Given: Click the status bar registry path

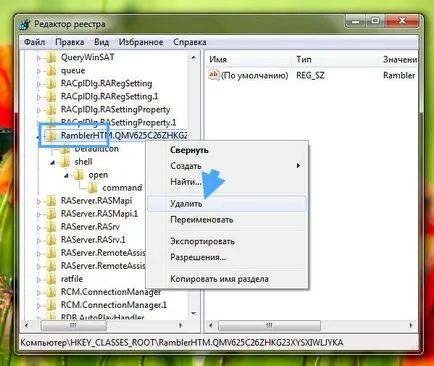Looking at the screenshot, I should pyautogui.click(x=182, y=343).
